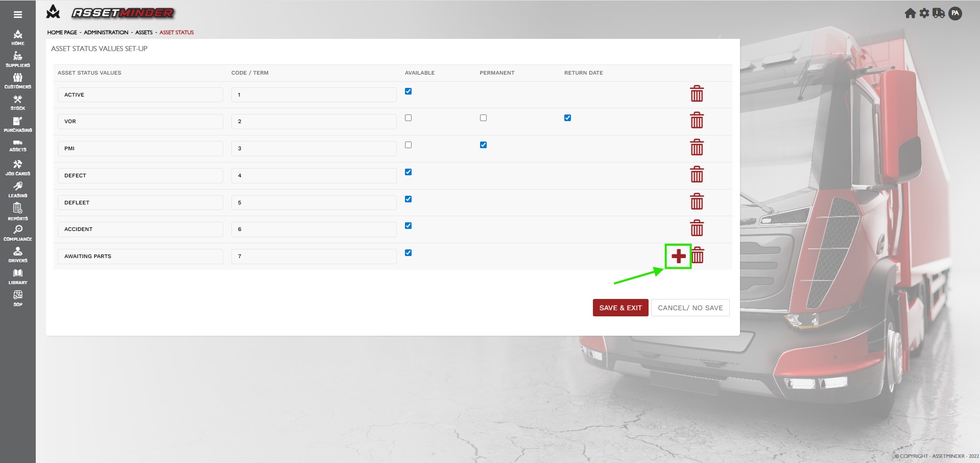Go to Job Cards in sidebar

[18, 167]
